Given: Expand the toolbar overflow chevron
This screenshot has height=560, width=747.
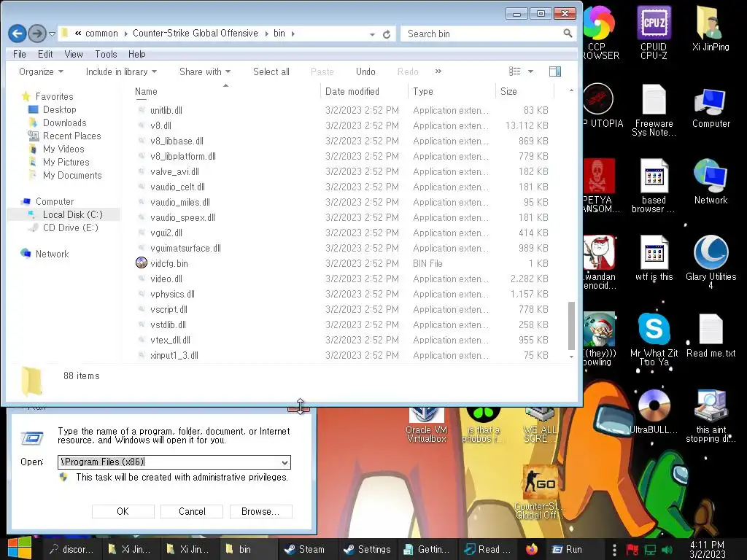Looking at the screenshot, I should click(438, 71).
